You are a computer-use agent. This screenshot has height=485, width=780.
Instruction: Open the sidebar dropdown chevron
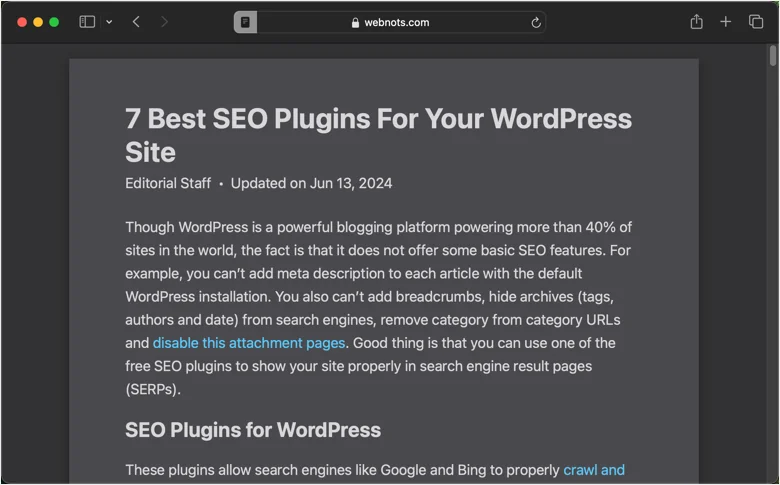point(109,22)
